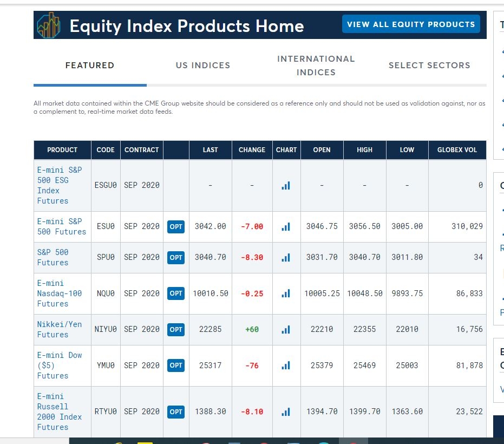Viewport: 504px width, 444px height.
Task: Select last price 10010.50
Action: pyautogui.click(x=210, y=293)
